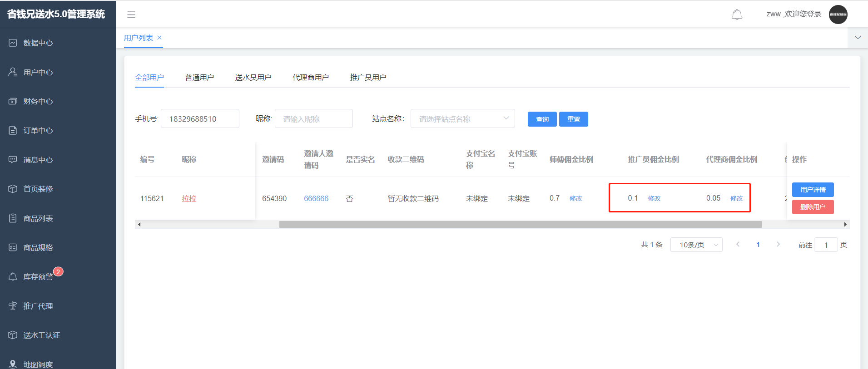
Task: Click the 昵称 input field
Action: coord(313,119)
